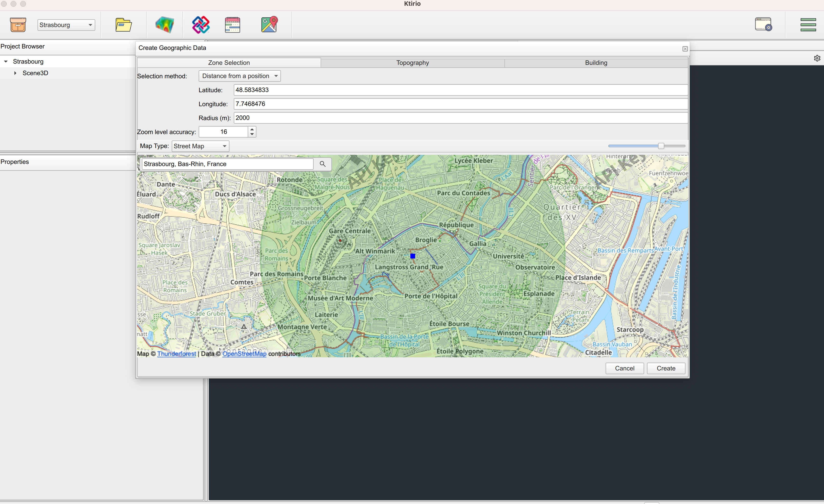The width and height of the screenshot is (824, 504).
Task: Open the Map Type dropdown
Action: pos(200,146)
